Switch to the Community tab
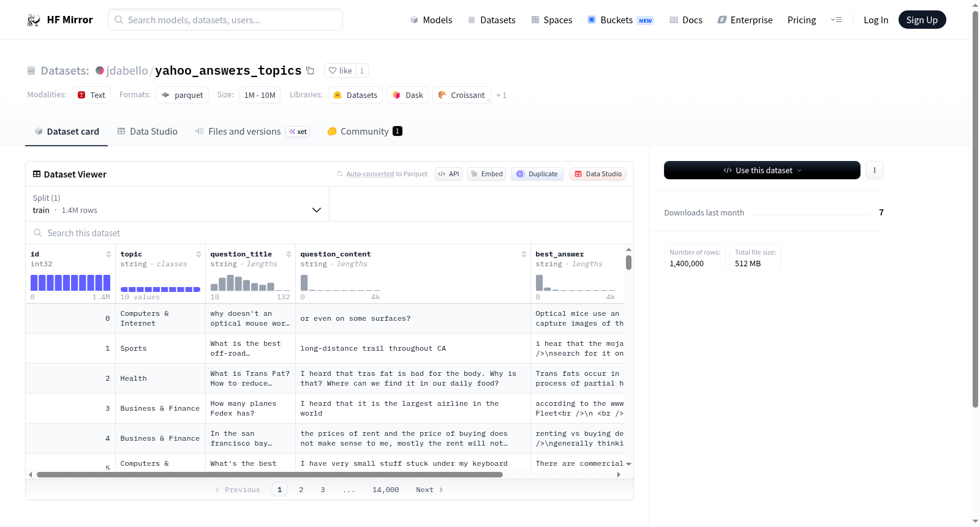The width and height of the screenshot is (980, 527). click(x=364, y=131)
